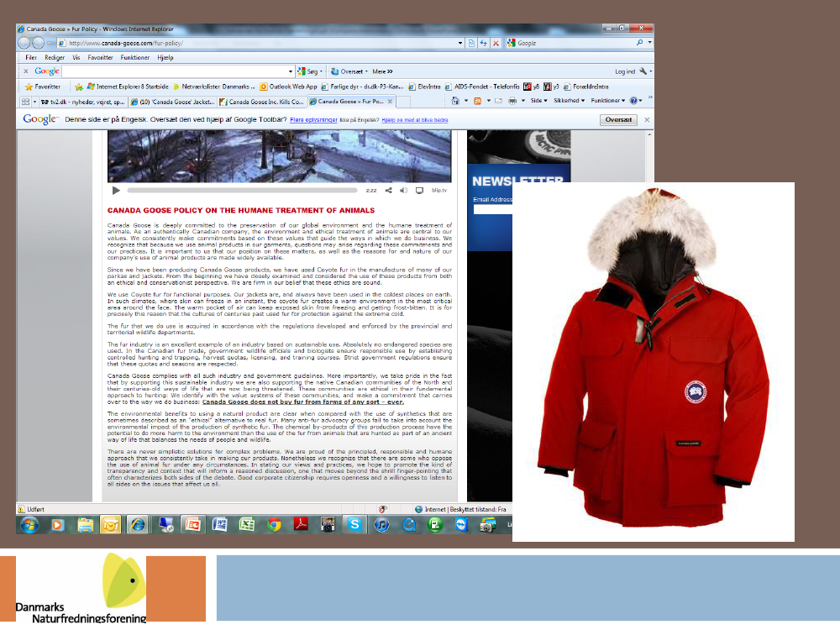Open the Google Toolbar search box dropdown
Image resolution: width=840 pixels, height=630 pixels.
click(291, 71)
